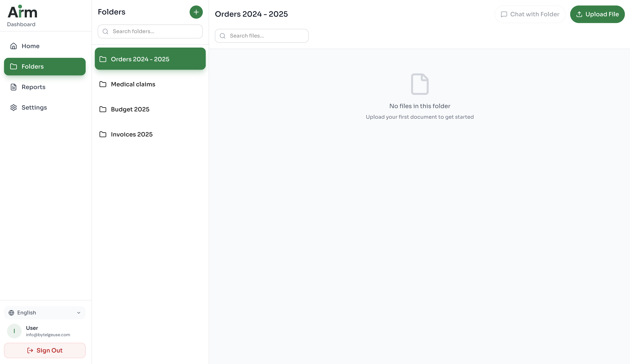Click the empty document icon
Viewport: 630px width, 364px height.
click(x=420, y=84)
